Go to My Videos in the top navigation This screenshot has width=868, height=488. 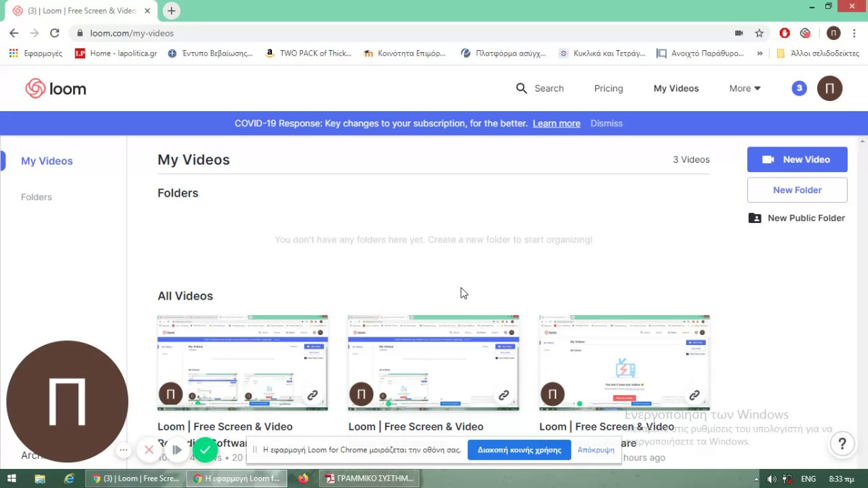point(676,88)
